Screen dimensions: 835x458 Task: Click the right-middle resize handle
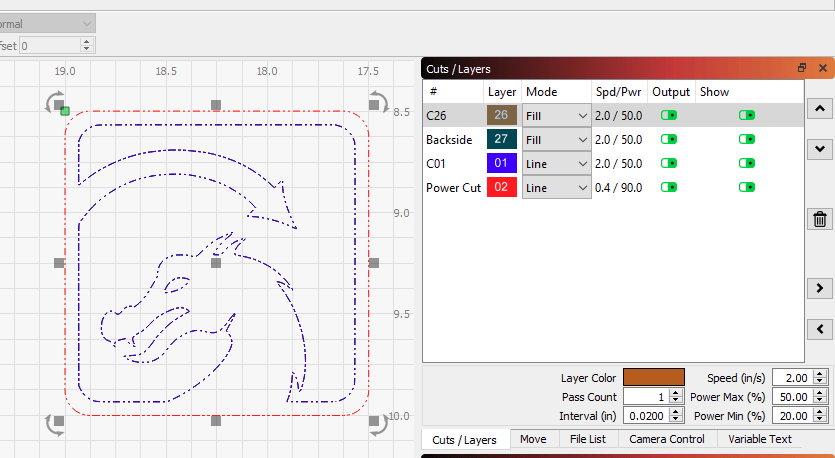tap(374, 263)
